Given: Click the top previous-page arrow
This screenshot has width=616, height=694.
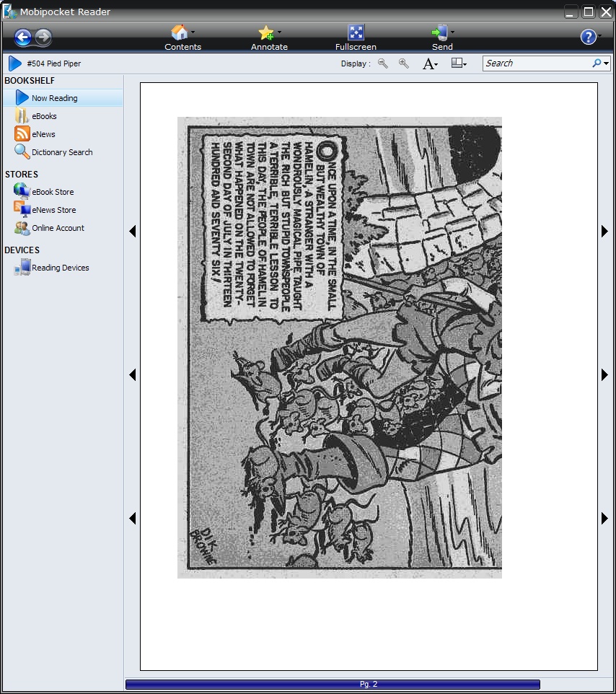Looking at the screenshot, I should 132,231.
